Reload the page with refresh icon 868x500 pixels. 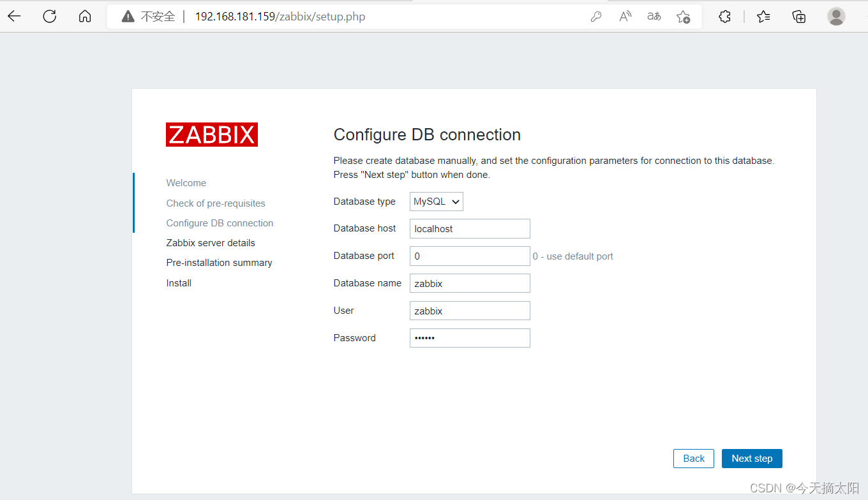(x=50, y=17)
